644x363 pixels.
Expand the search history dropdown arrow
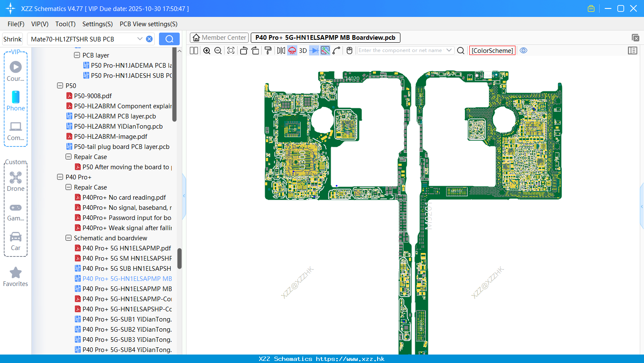tap(140, 39)
